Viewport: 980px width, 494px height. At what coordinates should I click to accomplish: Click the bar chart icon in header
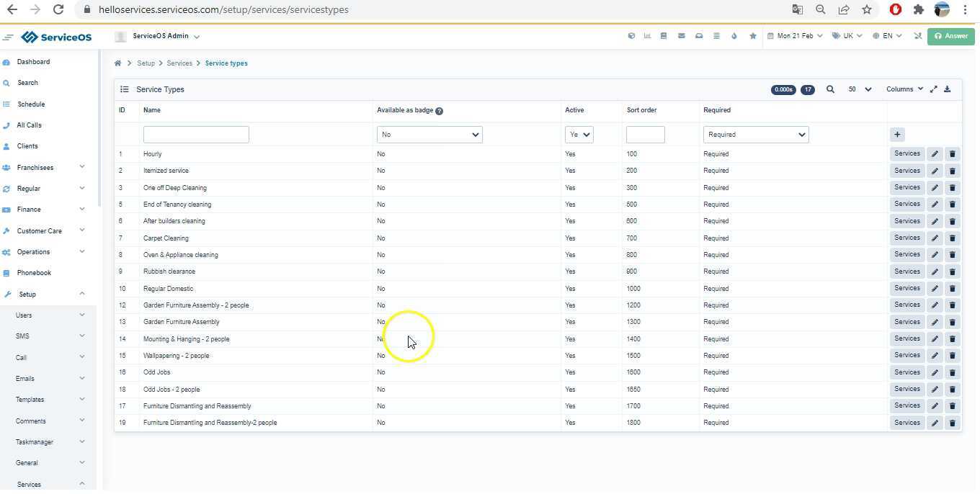tap(647, 36)
